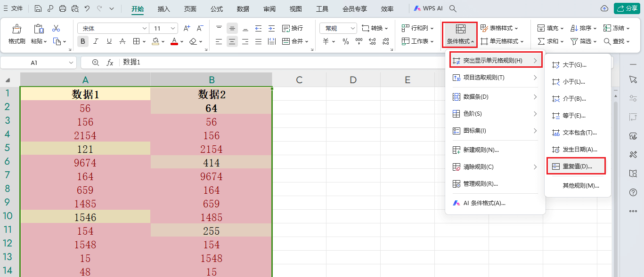Open the fill color swatch
The width and height of the screenshot is (644, 277).
point(155,41)
